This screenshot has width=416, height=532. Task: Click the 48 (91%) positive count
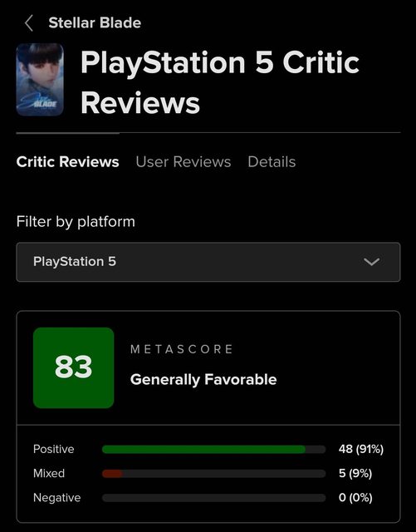(x=360, y=449)
